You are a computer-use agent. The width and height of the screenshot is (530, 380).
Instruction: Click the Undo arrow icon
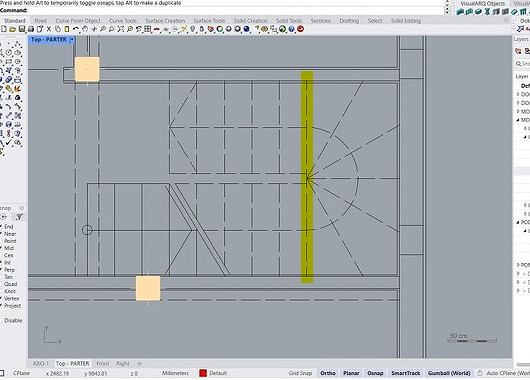pos(76,29)
